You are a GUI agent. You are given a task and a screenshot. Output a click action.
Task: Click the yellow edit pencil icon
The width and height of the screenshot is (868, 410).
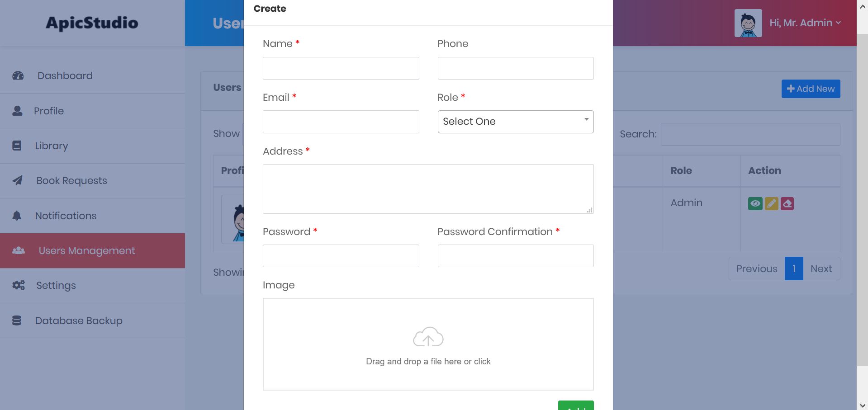771,203
